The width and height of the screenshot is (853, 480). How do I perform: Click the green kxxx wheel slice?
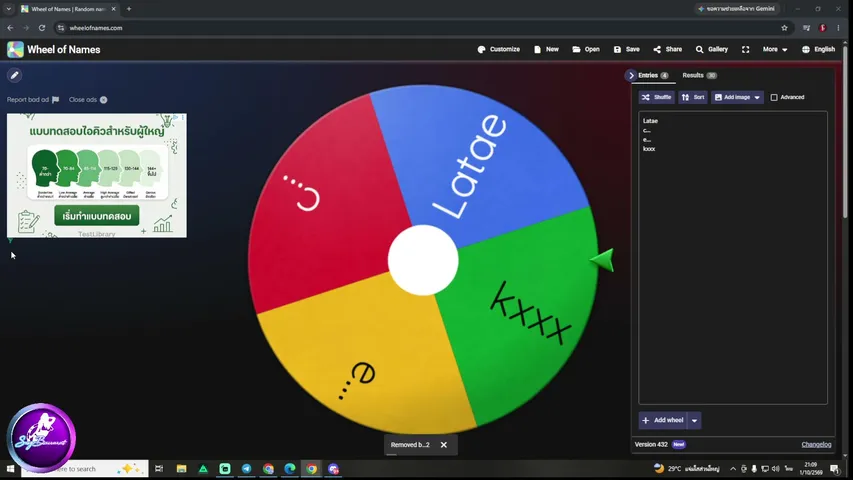pyautogui.click(x=522, y=316)
